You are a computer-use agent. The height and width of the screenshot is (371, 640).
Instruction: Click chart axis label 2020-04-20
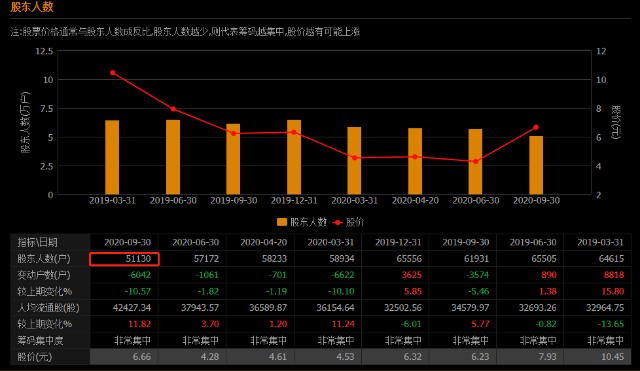pos(415,200)
